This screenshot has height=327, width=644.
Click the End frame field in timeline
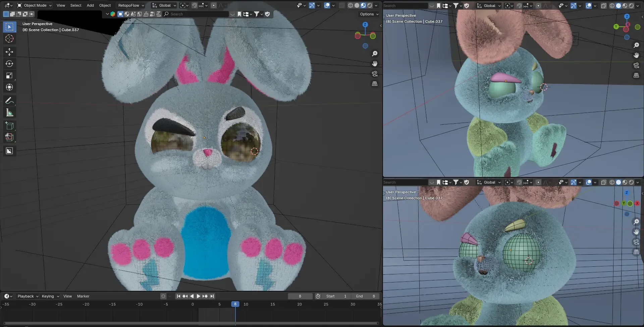365,296
